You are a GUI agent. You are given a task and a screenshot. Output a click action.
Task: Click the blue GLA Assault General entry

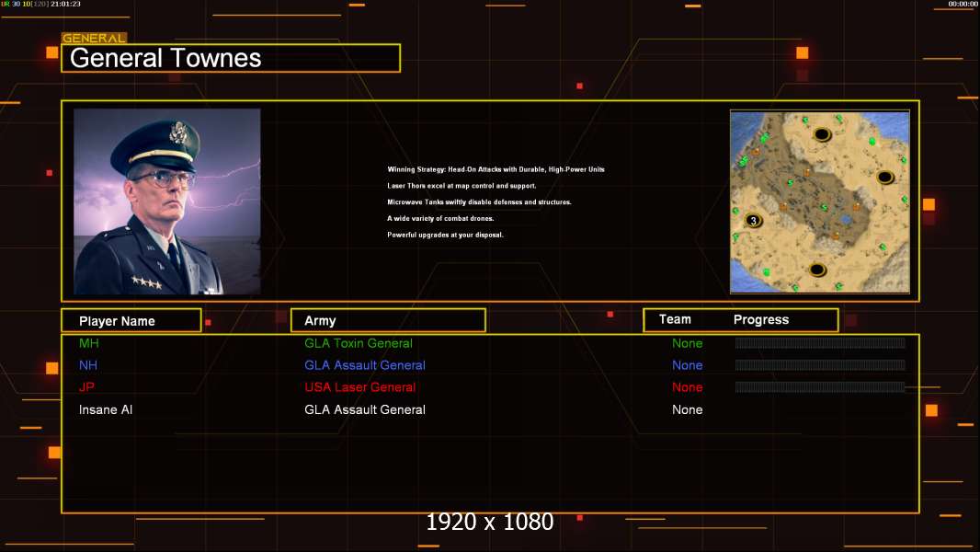click(x=365, y=365)
